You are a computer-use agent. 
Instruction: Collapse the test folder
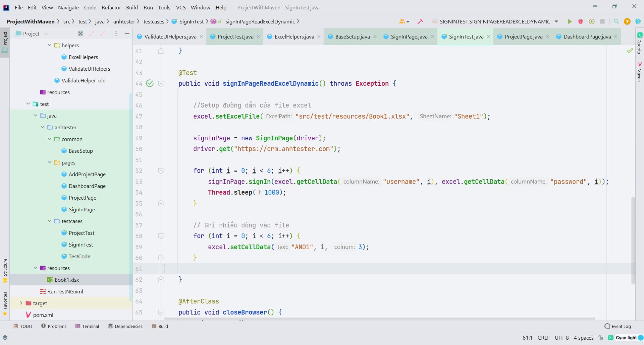click(x=28, y=104)
